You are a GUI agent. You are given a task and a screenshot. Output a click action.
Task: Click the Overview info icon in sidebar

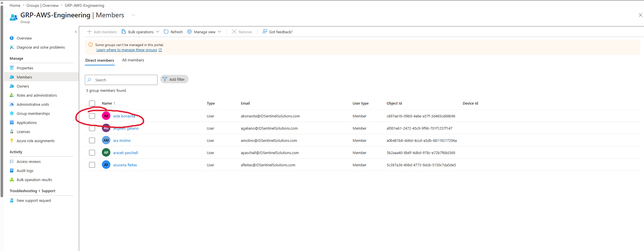coord(12,38)
